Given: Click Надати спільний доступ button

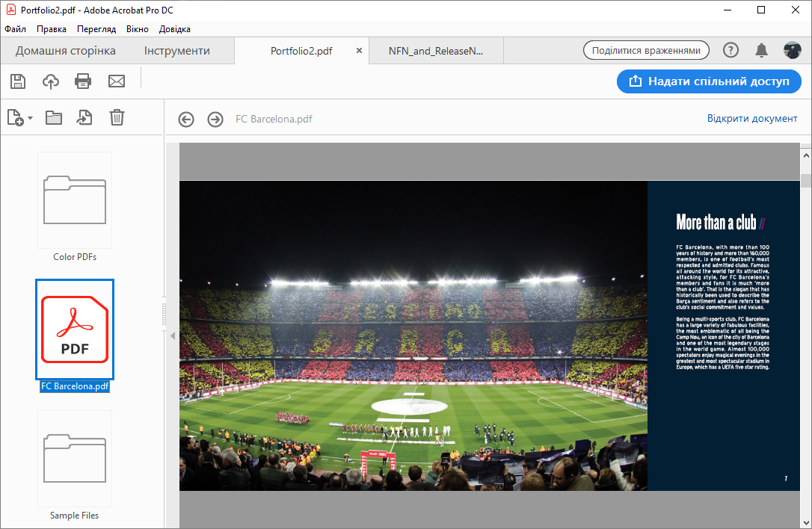Looking at the screenshot, I should (x=709, y=81).
